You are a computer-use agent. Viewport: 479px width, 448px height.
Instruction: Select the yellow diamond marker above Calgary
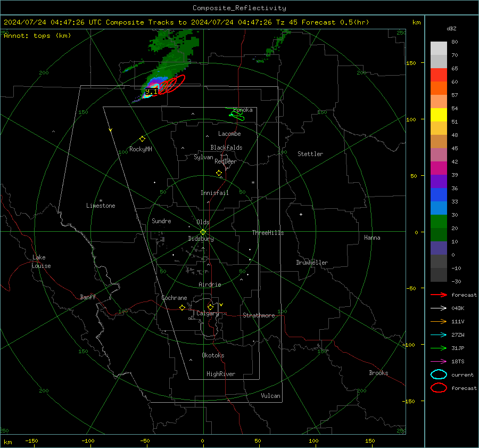(x=210, y=307)
